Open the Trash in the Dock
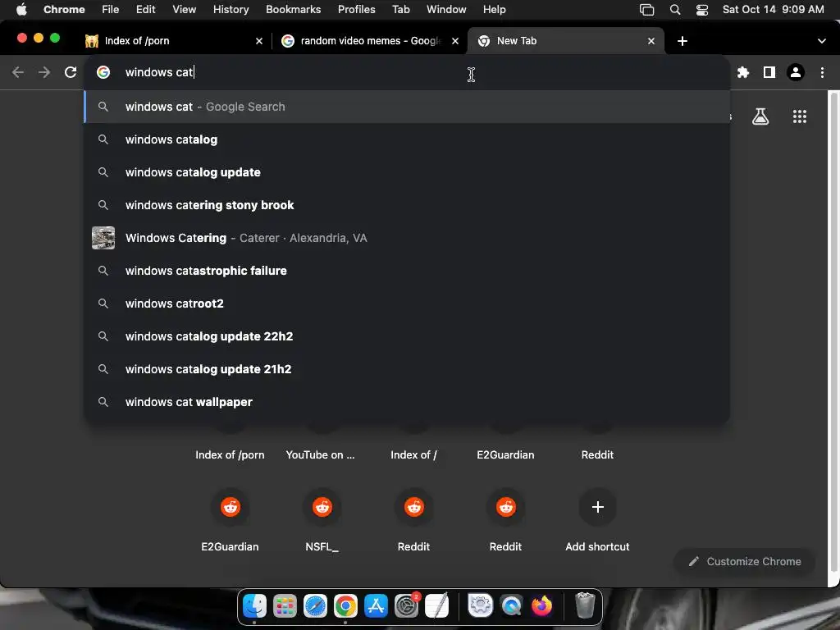Screen dimensions: 840x630 pyautogui.click(x=584, y=606)
